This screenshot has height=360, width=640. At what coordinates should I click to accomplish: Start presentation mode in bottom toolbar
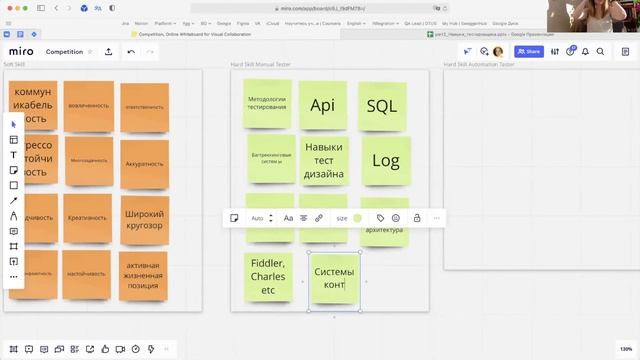29,349
